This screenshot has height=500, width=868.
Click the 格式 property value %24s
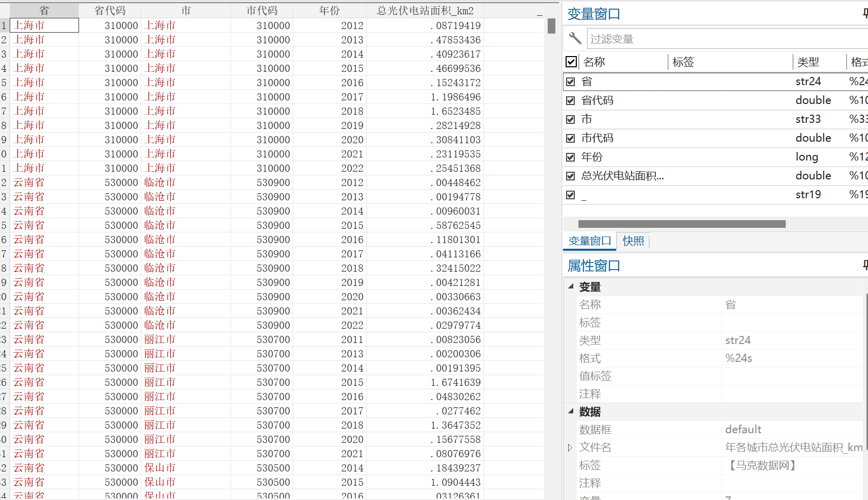click(738, 358)
